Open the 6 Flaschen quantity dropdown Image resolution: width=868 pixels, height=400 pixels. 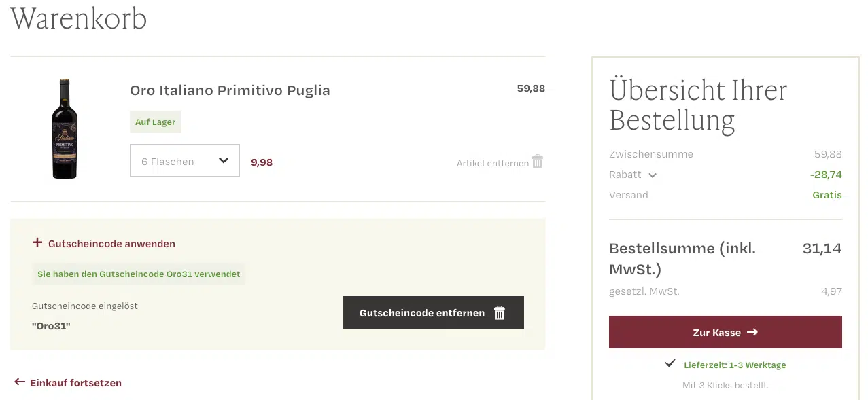click(185, 160)
